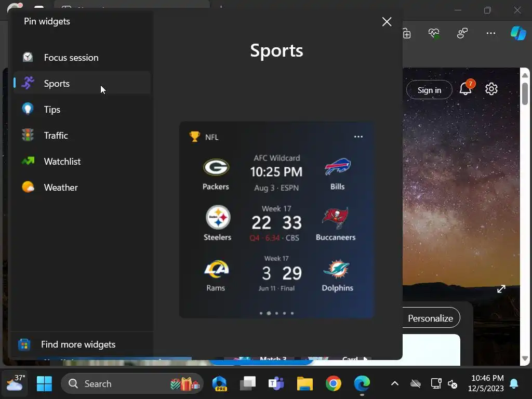Screen dimensions: 532x399
Task: Open the Copilot icon in Edge
Action: [518, 33]
